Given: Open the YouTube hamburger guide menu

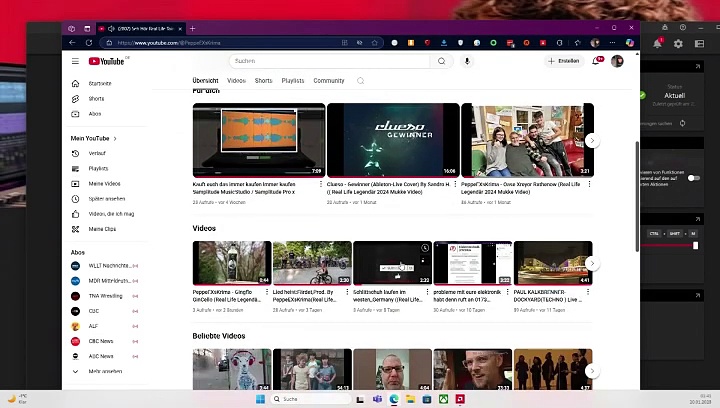Looking at the screenshot, I should click(x=75, y=61).
